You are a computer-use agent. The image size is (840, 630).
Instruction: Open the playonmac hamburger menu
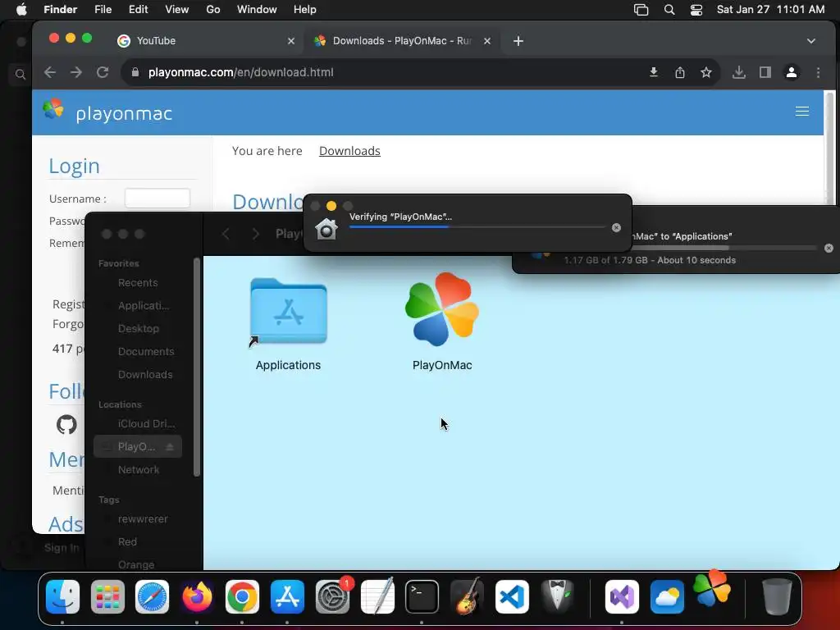click(x=802, y=111)
